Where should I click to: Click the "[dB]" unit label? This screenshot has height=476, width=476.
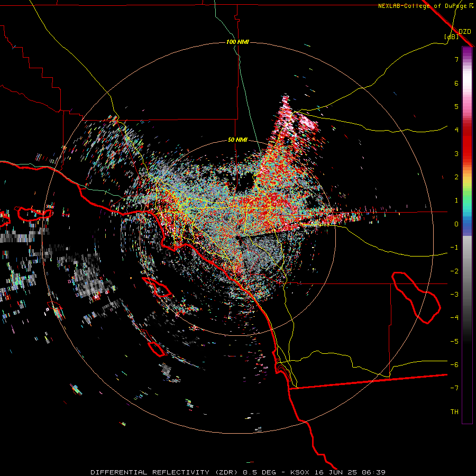pos(452,36)
